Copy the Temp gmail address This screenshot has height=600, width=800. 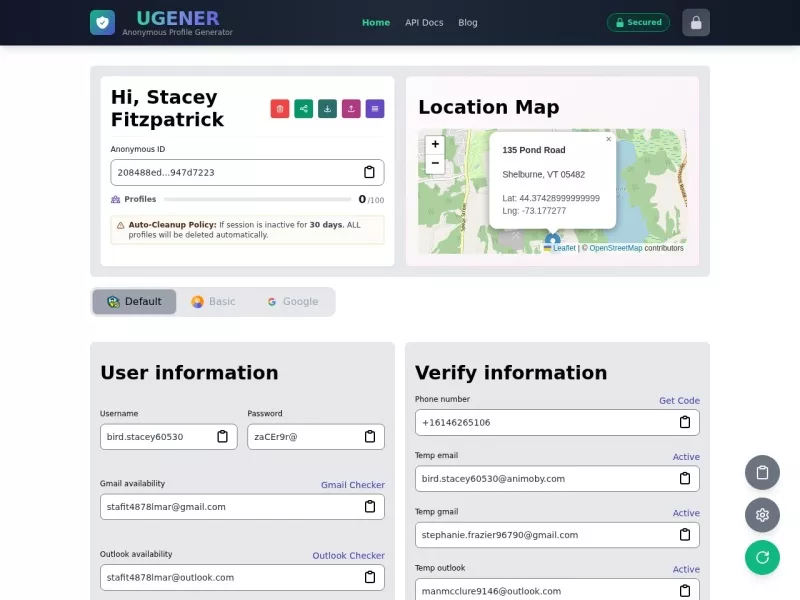pyautogui.click(x=685, y=535)
